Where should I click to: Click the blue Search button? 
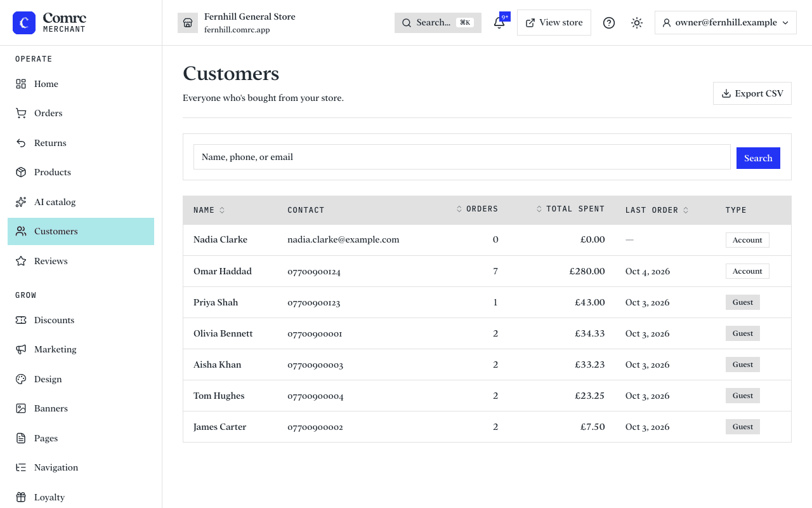(758, 158)
